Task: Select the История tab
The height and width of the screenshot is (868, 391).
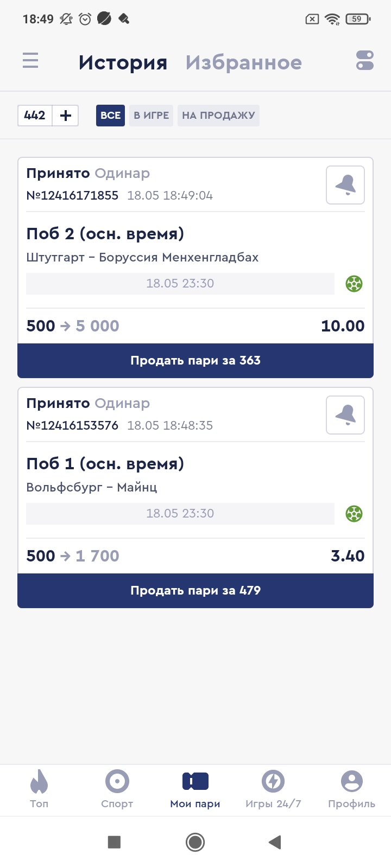Action: [123, 63]
